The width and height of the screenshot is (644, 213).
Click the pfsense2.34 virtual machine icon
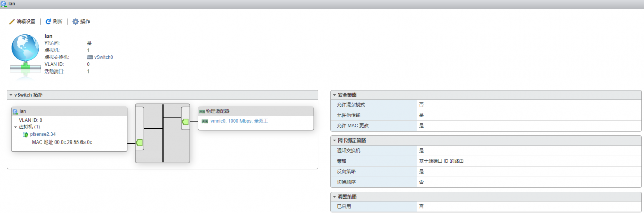pos(25,135)
